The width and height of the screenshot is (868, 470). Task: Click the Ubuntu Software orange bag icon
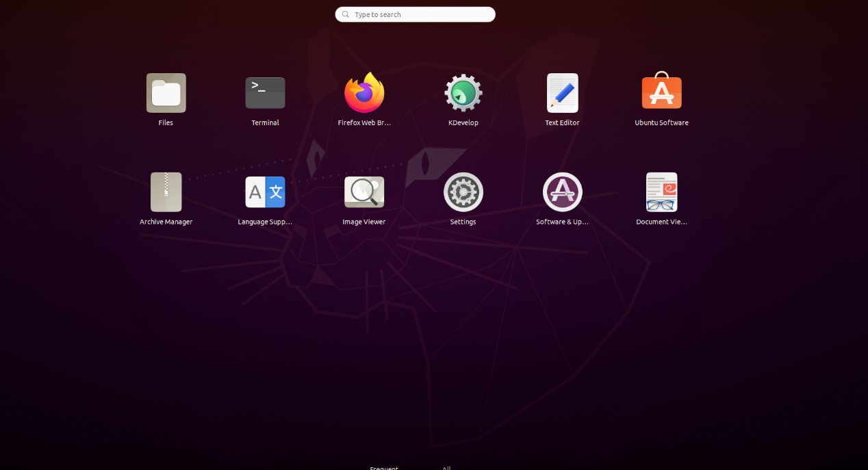[661, 92]
